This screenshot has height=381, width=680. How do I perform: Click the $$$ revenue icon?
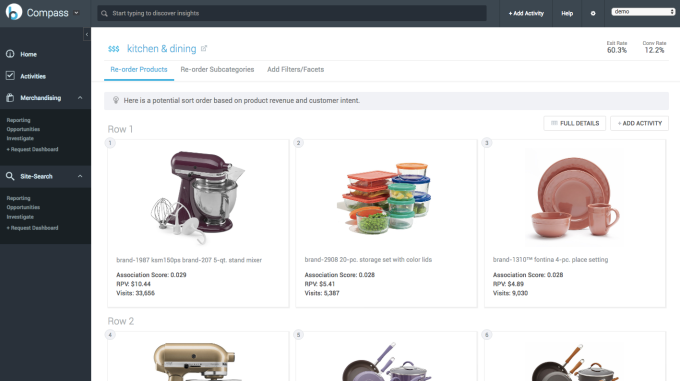pyautogui.click(x=114, y=49)
